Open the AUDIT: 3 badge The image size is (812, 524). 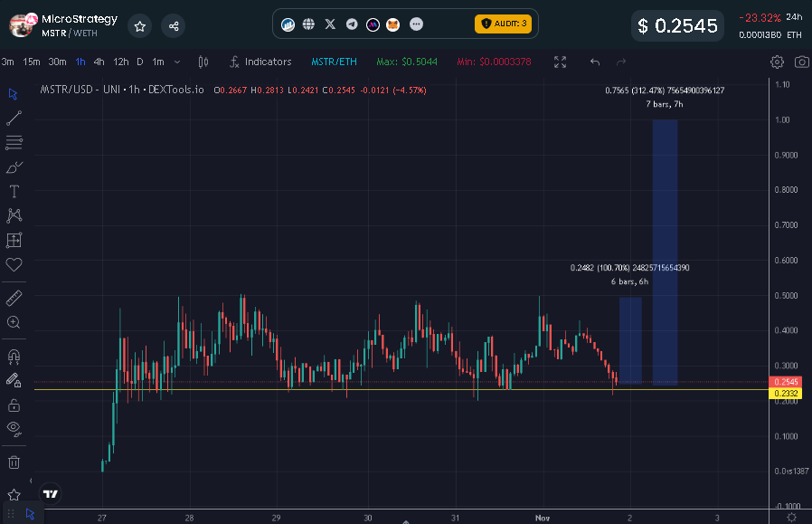pyautogui.click(x=503, y=24)
